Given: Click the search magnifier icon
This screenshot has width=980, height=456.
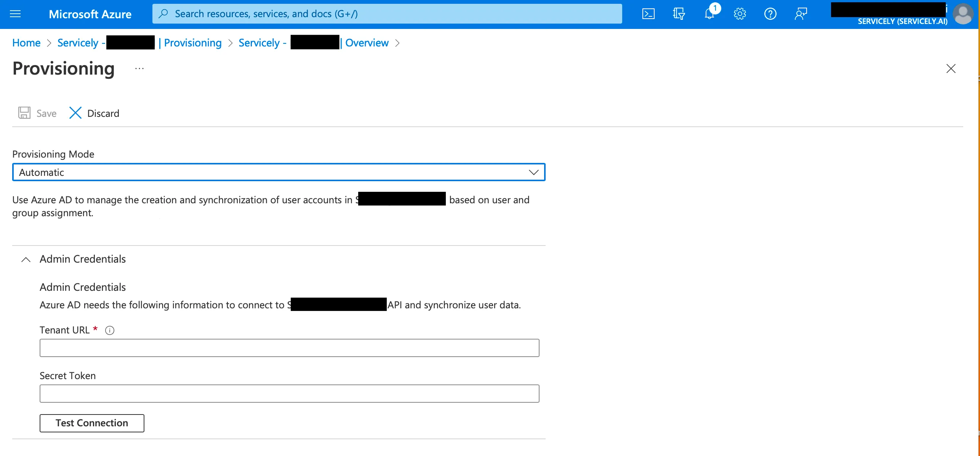Looking at the screenshot, I should pyautogui.click(x=163, y=14).
